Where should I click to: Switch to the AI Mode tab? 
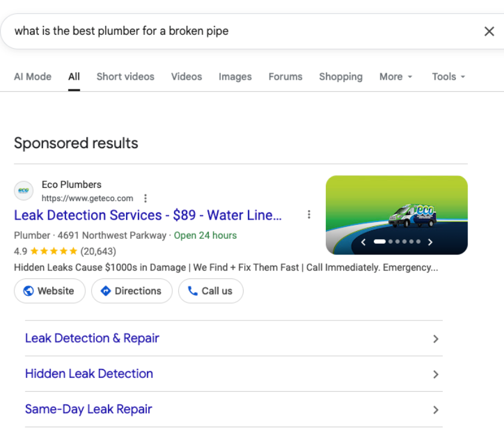click(x=32, y=77)
